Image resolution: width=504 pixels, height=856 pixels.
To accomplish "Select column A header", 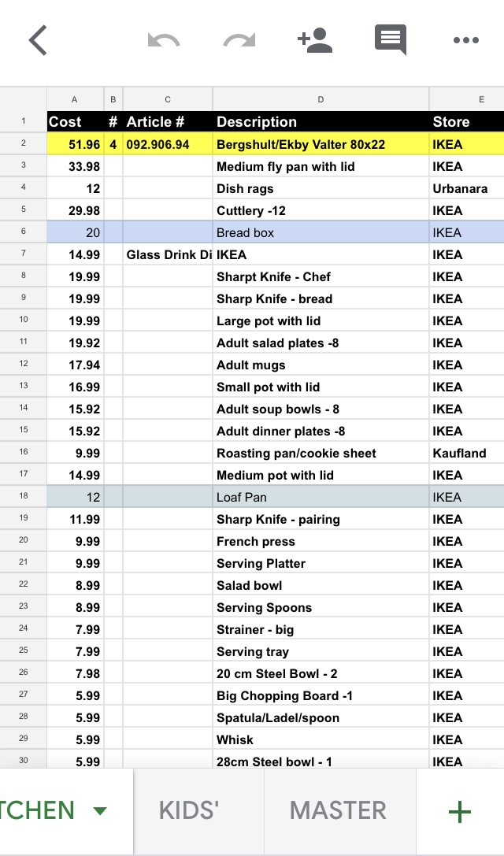I will coord(75,99).
